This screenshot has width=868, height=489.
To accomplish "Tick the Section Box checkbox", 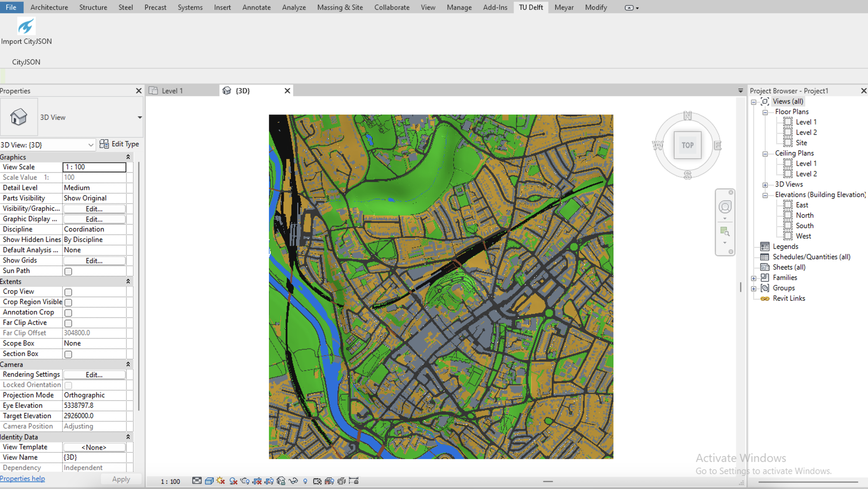I will pos(68,354).
